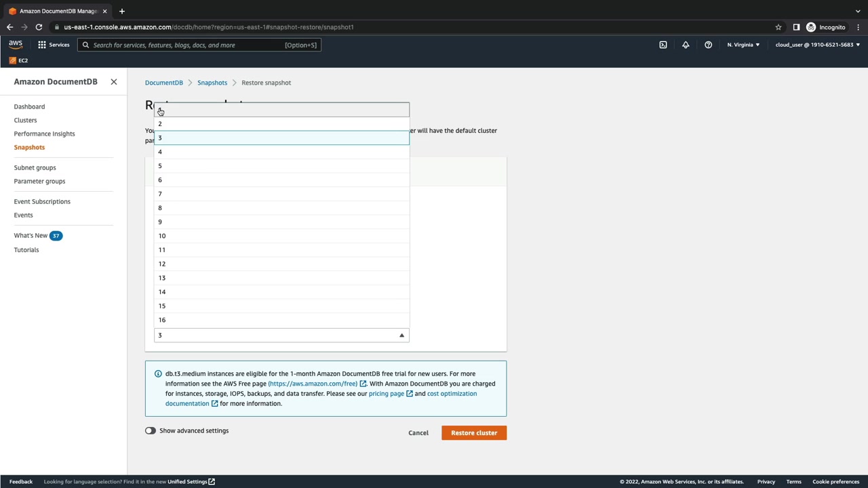This screenshot has width=868, height=488.
Task: Close the Amazon DocumentDB browser tab
Action: pyautogui.click(x=104, y=11)
